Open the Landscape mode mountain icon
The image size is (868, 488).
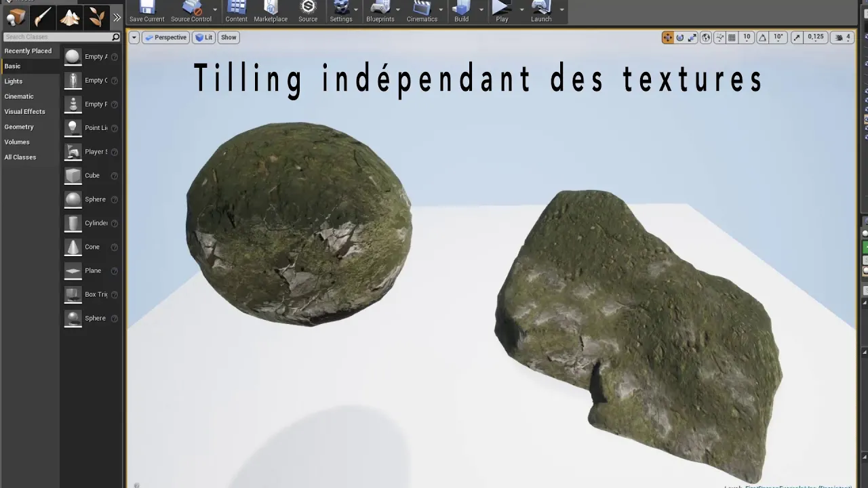[70, 16]
